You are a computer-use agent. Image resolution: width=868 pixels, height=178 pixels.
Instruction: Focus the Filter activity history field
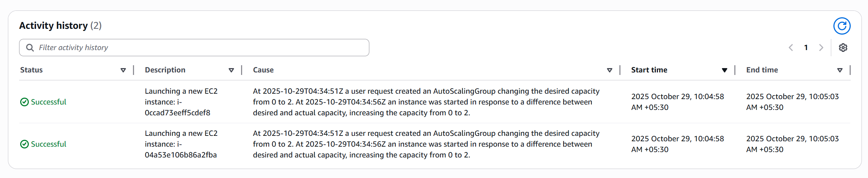point(202,48)
